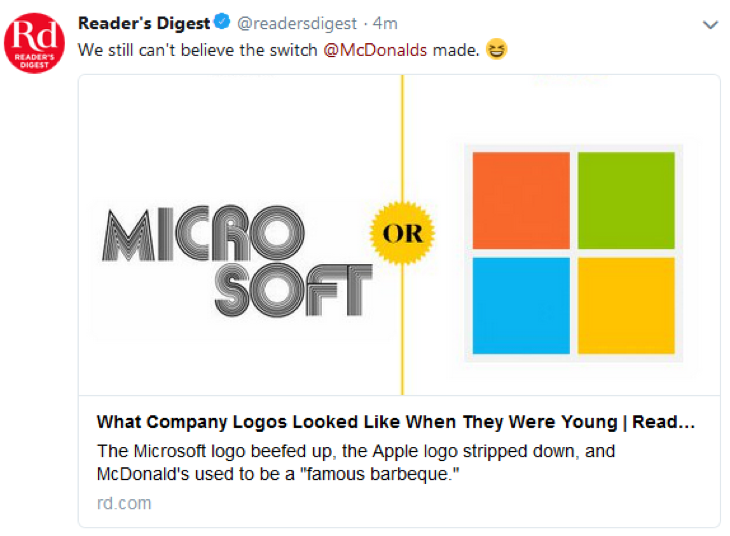Open the Reader's Digest account name
The height and width of the screenshot is (536, 730).
point(144,23)
